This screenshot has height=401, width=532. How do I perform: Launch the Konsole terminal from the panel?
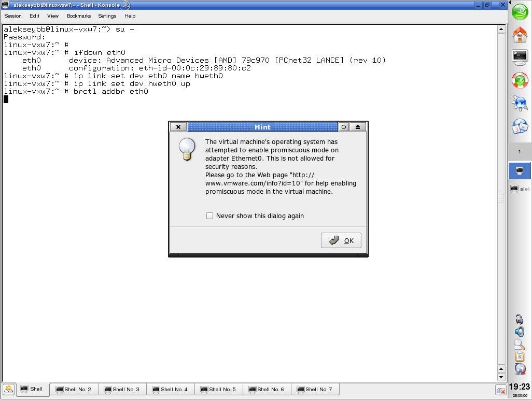pyautogui.click(x=520, y=58)
